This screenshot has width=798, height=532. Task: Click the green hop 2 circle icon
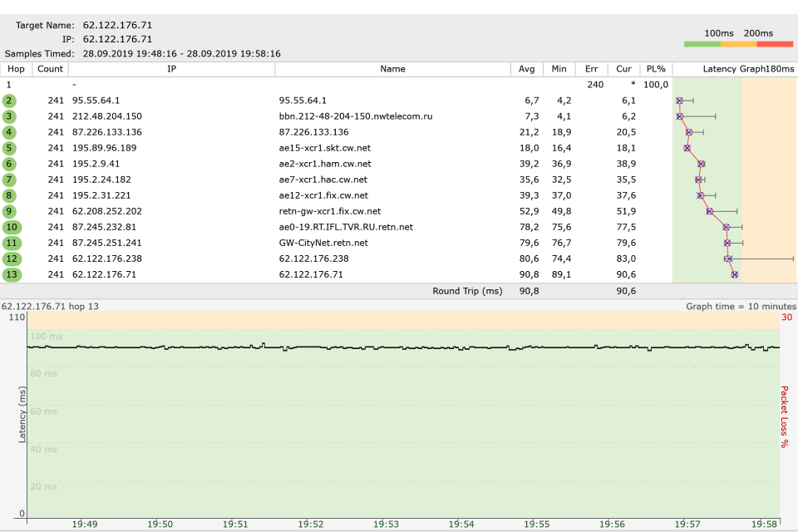click(9, 101)
